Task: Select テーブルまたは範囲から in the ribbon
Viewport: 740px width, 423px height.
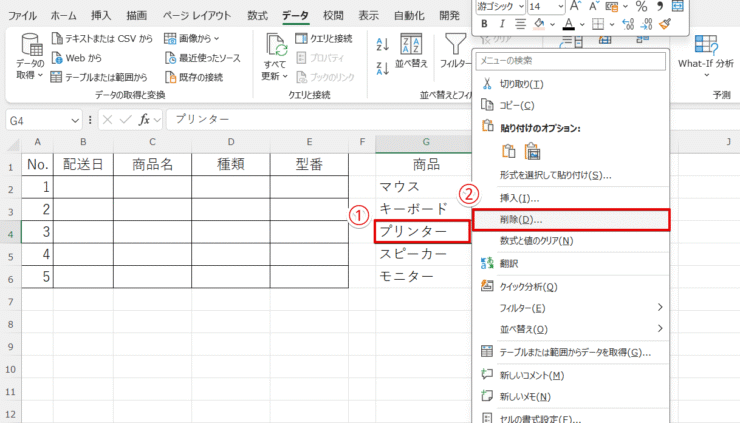Action: (99, 77)
